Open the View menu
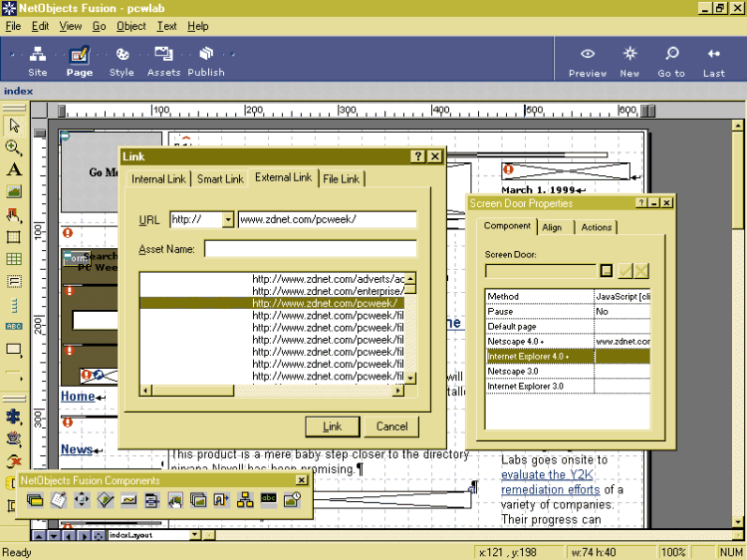This screenshot has width=747, height=560. (x=71, y=26)
